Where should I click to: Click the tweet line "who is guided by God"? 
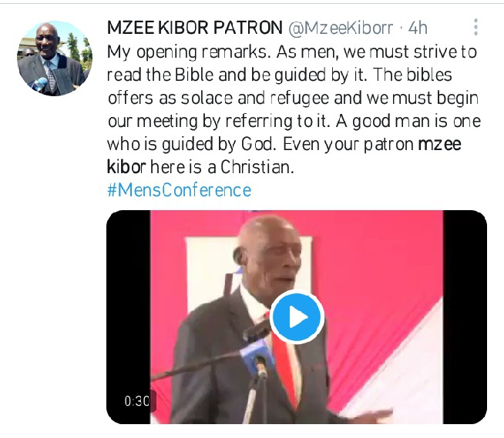point(192,144)
